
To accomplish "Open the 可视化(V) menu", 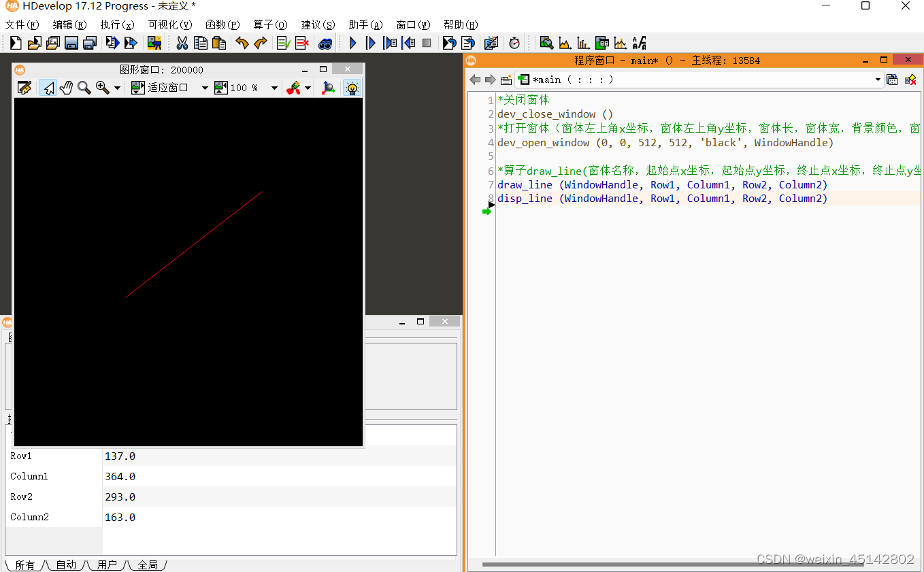I will (170, 24).
